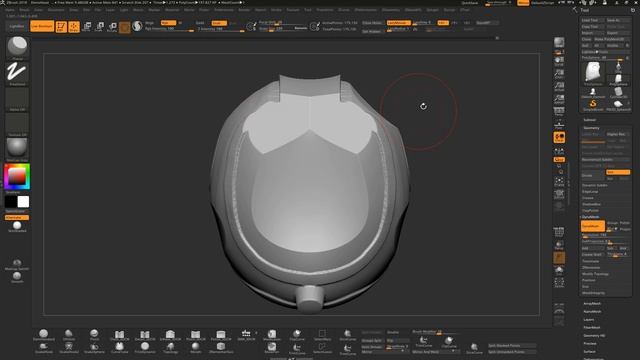Collapse the Geometry sub-palette header

(x=591, y=128)
